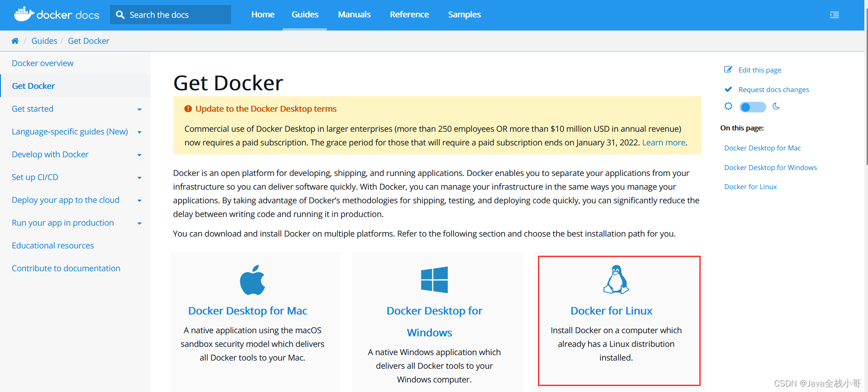Click the 'Update to the Docker Desktop terms' heading

point(266,109)
